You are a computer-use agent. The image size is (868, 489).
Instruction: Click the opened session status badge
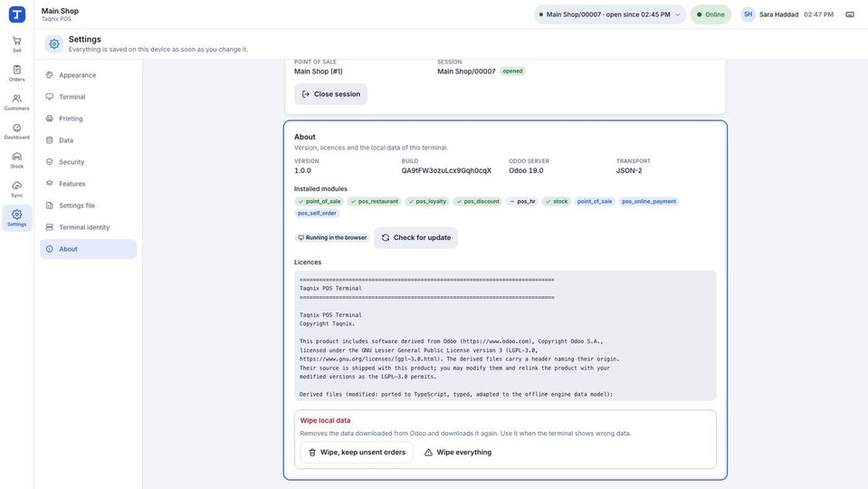(x=512, y=71)
